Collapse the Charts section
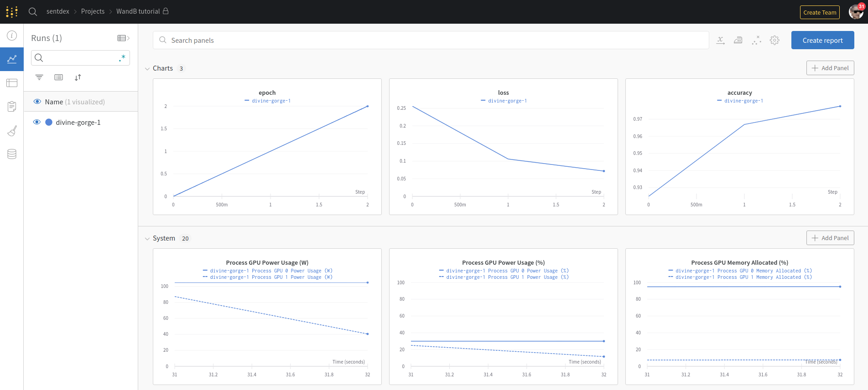Viewport: 868px width, 390px height. tap(147, 69)
